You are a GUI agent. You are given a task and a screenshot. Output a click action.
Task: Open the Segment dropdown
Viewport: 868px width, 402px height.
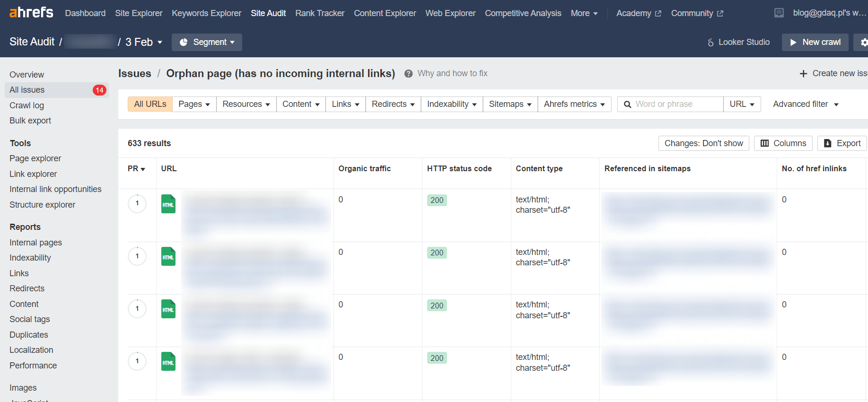(x=207, y=42)
